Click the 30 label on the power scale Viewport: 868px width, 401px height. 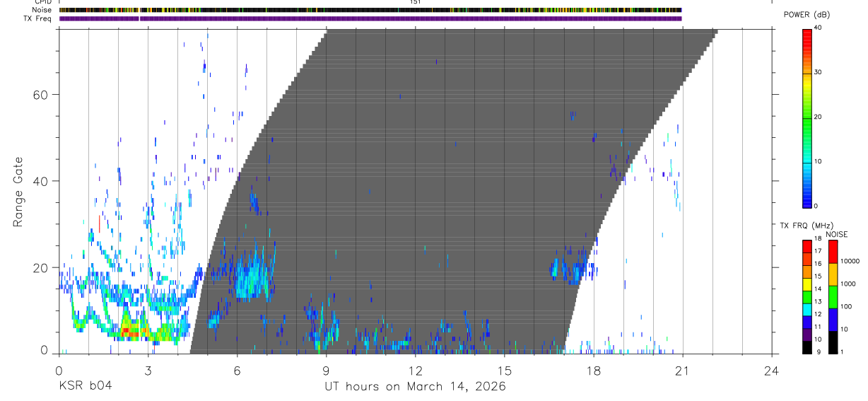819,72
